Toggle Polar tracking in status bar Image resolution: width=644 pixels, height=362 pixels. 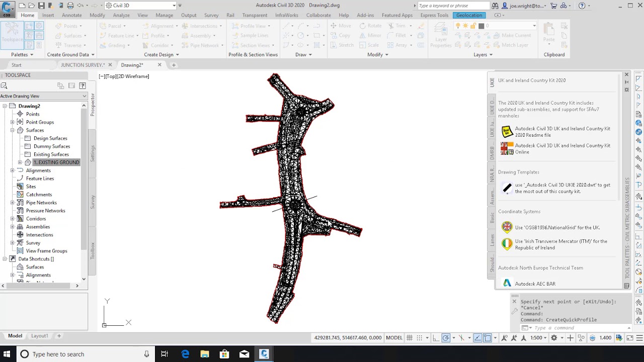tap(446, 338)
